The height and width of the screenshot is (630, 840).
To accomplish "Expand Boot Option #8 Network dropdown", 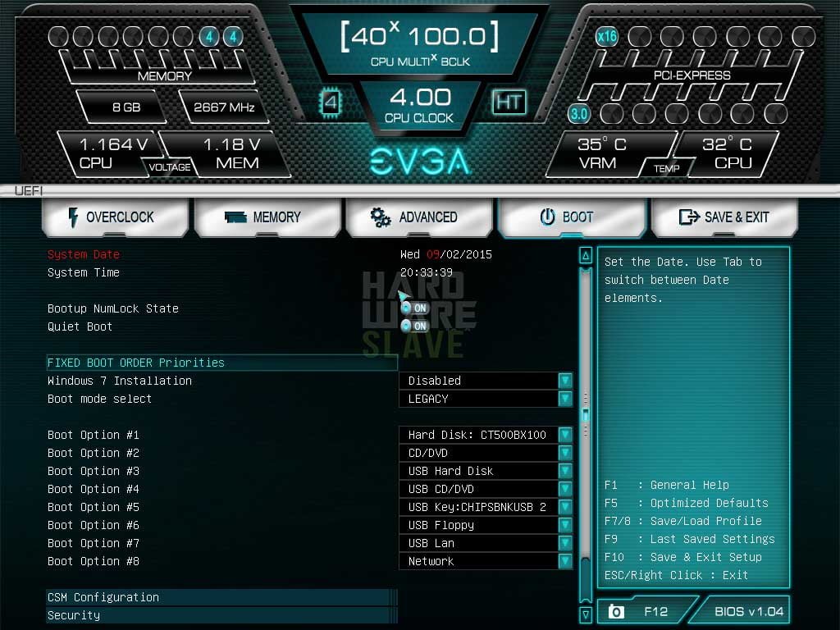I will 486,561.
